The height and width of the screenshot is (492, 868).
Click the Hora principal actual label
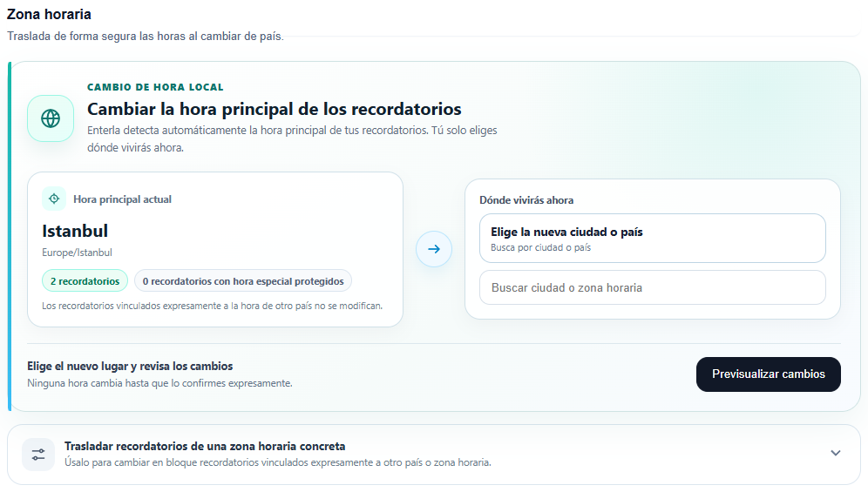point(122,199)
